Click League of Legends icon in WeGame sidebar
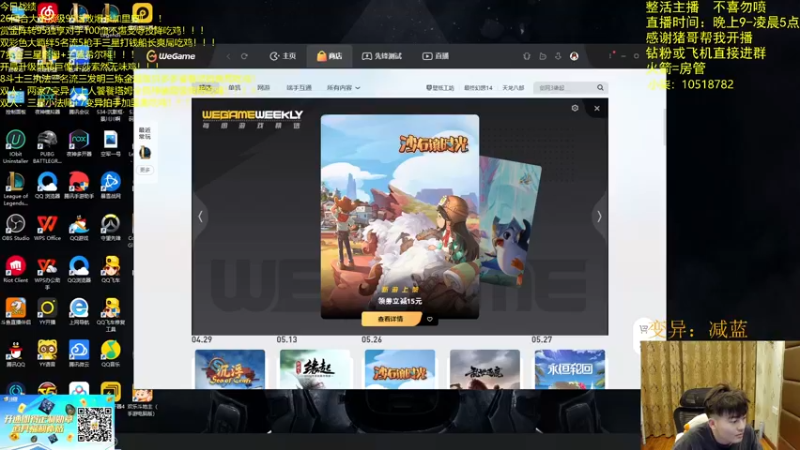The height and width of the screenshot is (450, 800). 145,152
